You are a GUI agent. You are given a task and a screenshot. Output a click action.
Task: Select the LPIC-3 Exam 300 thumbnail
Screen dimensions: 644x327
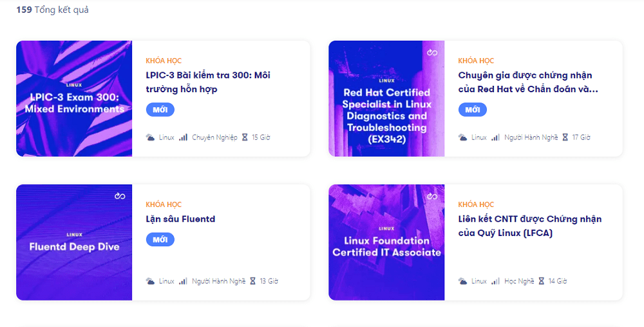74,99
